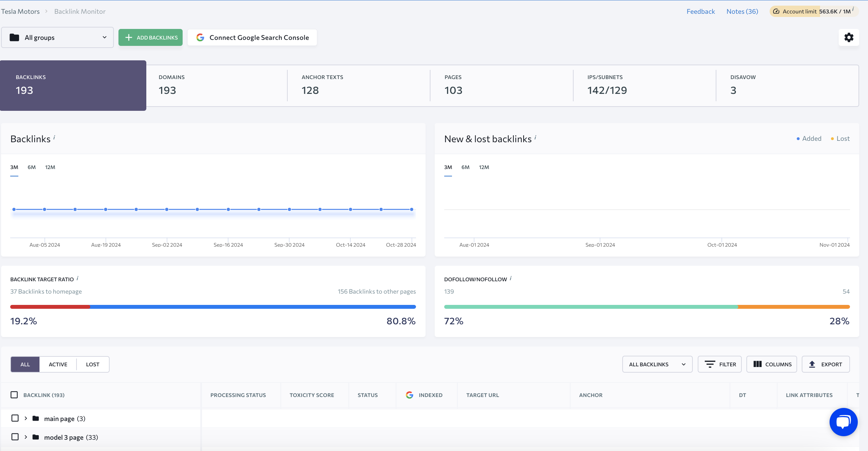The width and height of the screenshot is (868, 451).
Task: Open settings with the gear icon
Action: (849, 37)
